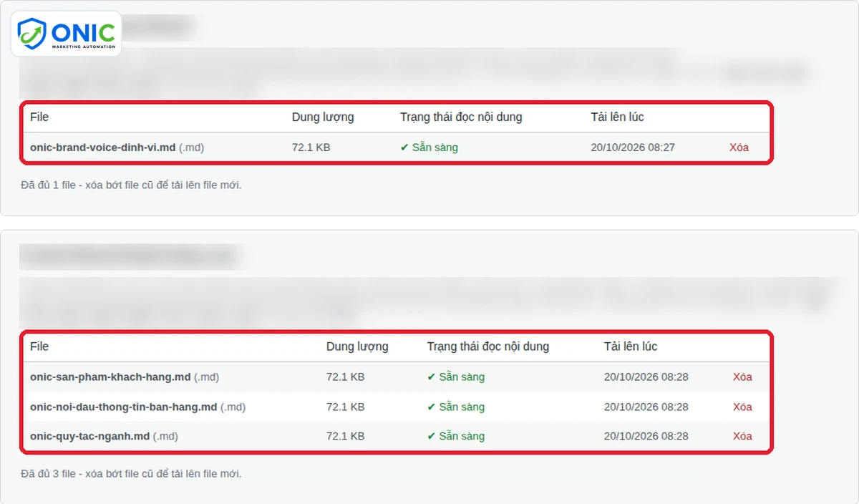Click 72.1 KB size of onic-quy-tac-nganh.md
Image resolution: width=859 pixels, height=504 pixels.
(346, 436)
